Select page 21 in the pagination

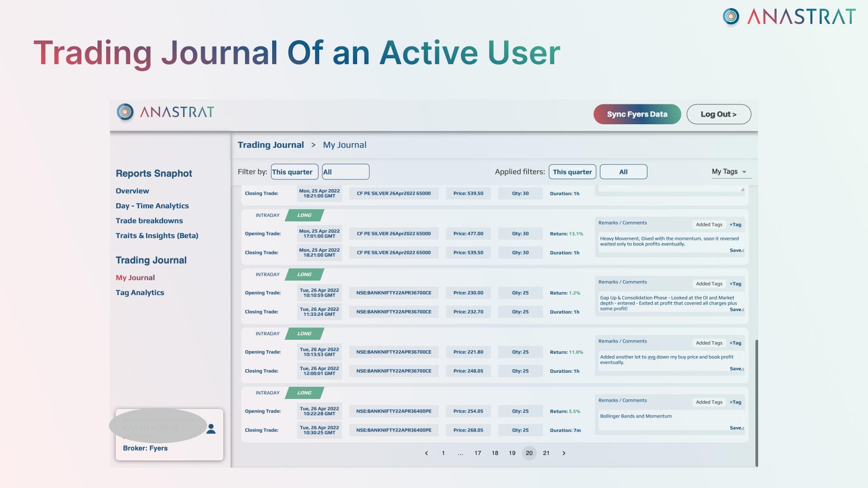[546, 453]
